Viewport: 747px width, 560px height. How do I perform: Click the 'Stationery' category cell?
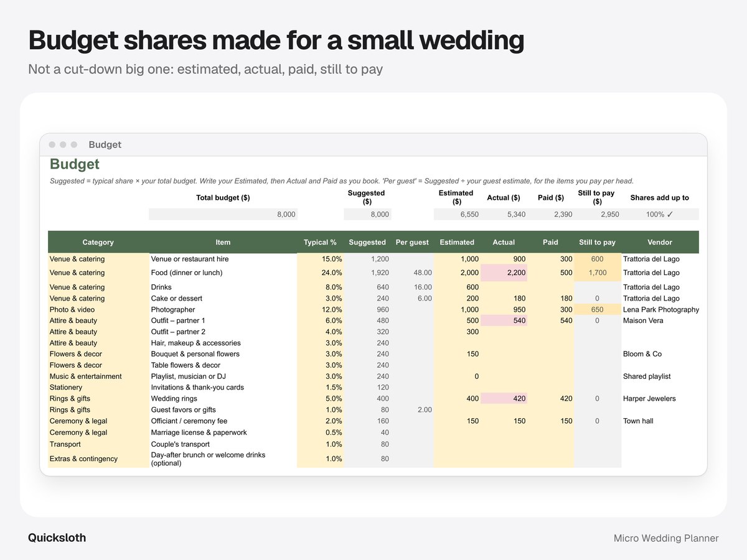tap(98, 387)
